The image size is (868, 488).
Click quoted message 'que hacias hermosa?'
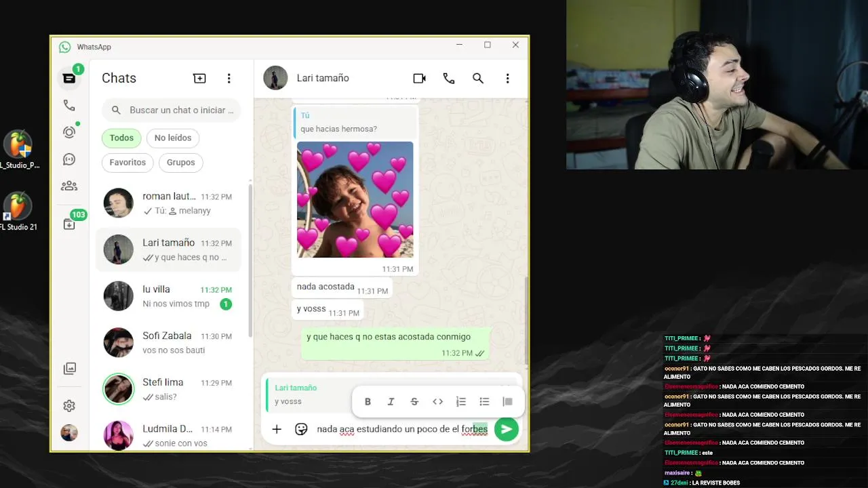355,123
